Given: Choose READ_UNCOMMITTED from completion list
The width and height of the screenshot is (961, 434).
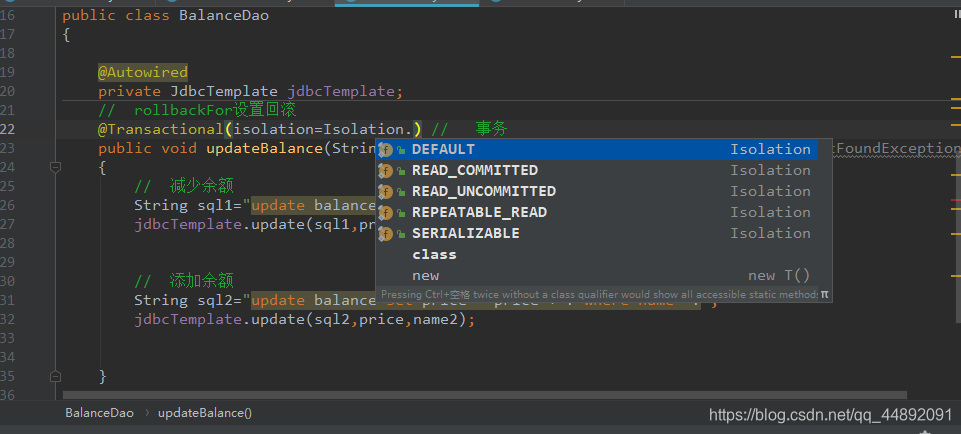Looking at the screenshot, I should click(597, 191).
